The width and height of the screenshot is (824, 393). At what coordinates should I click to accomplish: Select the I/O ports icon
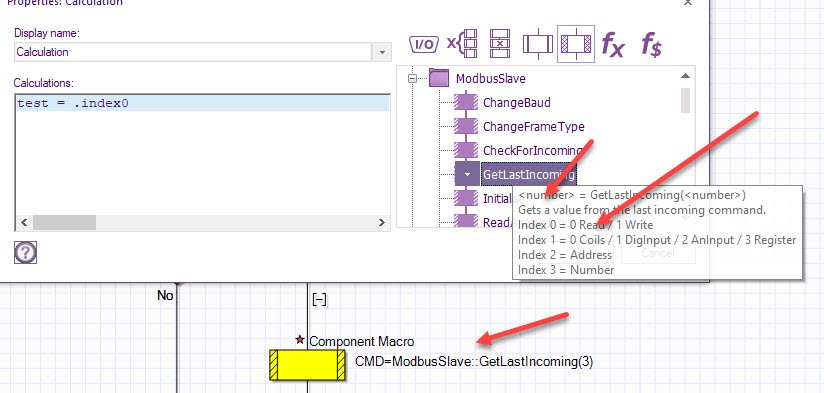point(424,44)
